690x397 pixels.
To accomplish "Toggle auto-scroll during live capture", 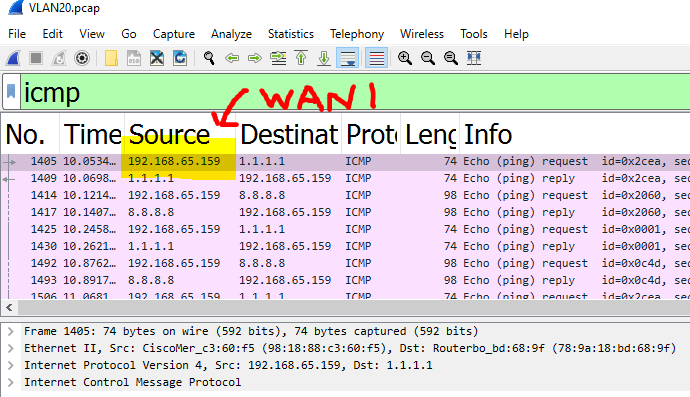I will pos(348,58).
